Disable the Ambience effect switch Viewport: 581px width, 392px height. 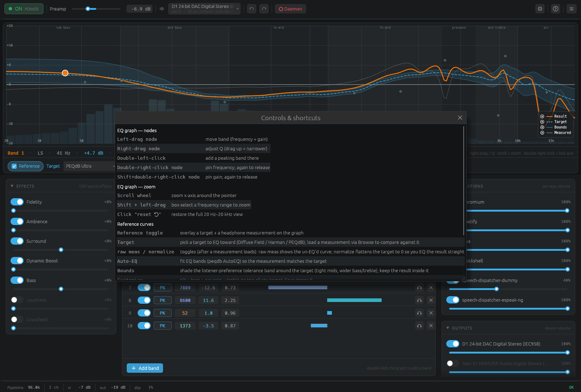coord(17,221)
